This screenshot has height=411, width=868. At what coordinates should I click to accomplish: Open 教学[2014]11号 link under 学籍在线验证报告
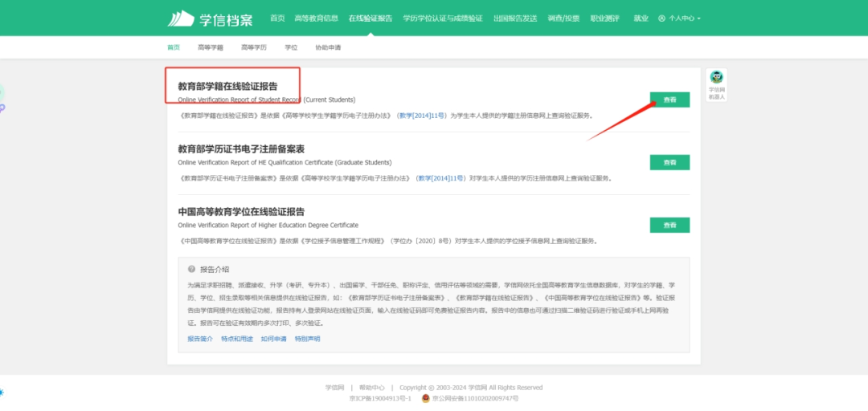[x=422, y=116]
